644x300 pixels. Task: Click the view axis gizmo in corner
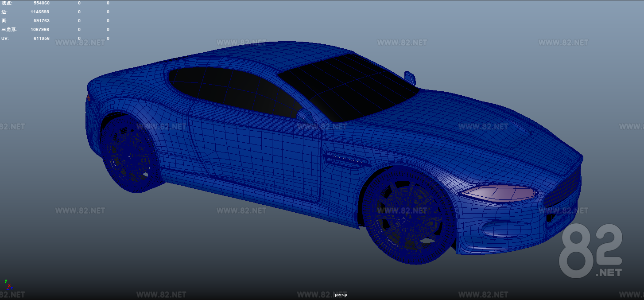point(8,286)
